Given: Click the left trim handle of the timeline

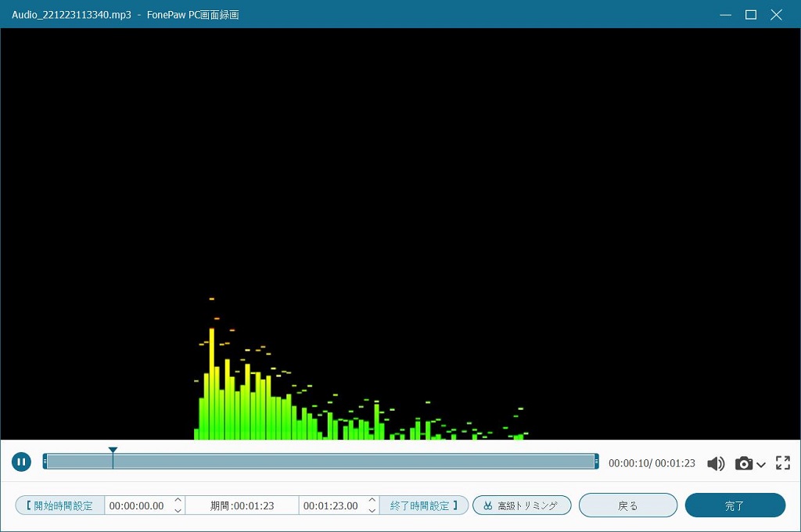Looking at the screenshot, I should click(x=45, y=462).
